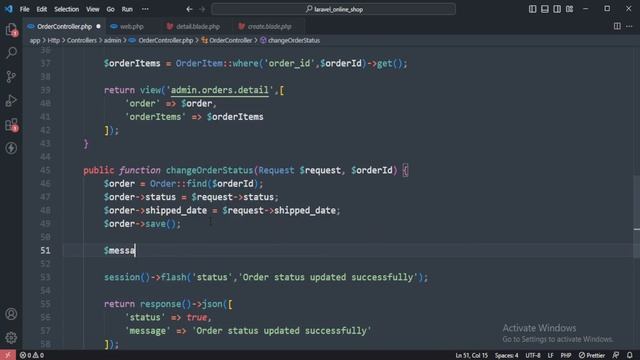Click the true value on line 56
The image size is (640, 360).
[196, 318]
